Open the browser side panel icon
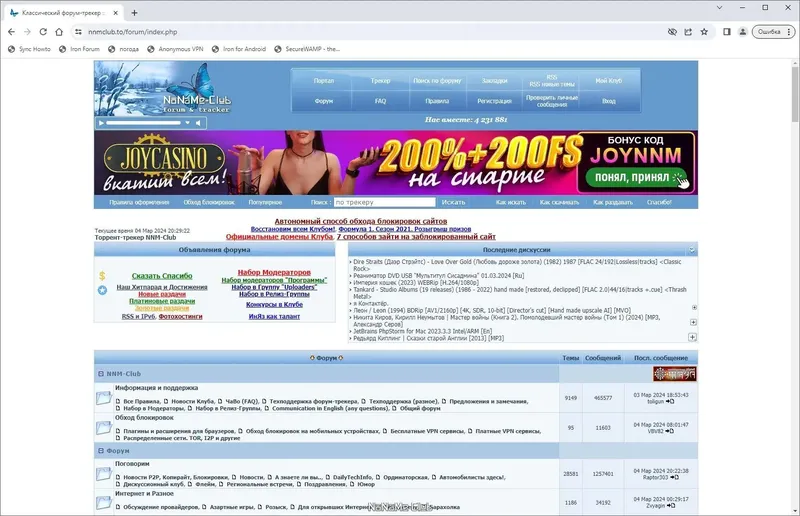 coord(727,32)
